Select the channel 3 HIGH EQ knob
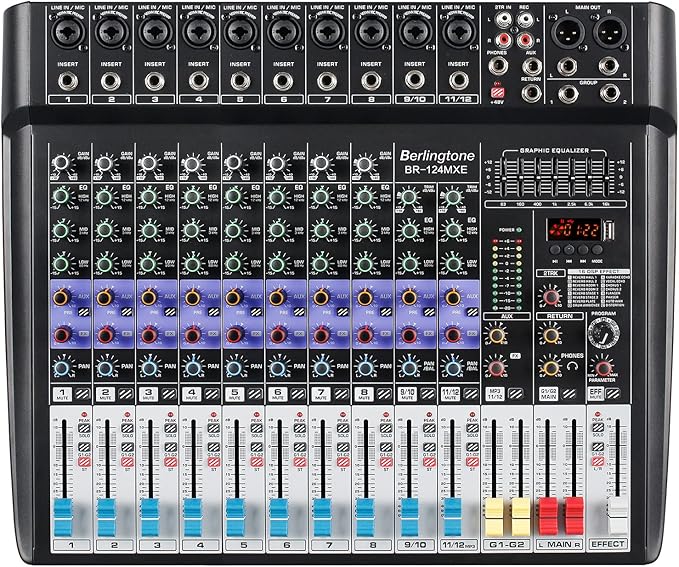Image resolution: width=679 pixels, height=567 pixels. click(149, 197)
